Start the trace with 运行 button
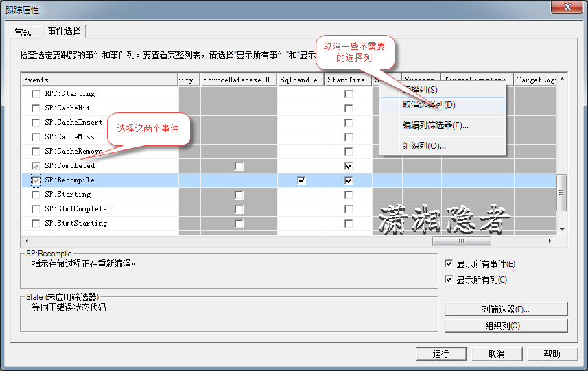Viewport: 588px width, 371px height. (441, 354)
